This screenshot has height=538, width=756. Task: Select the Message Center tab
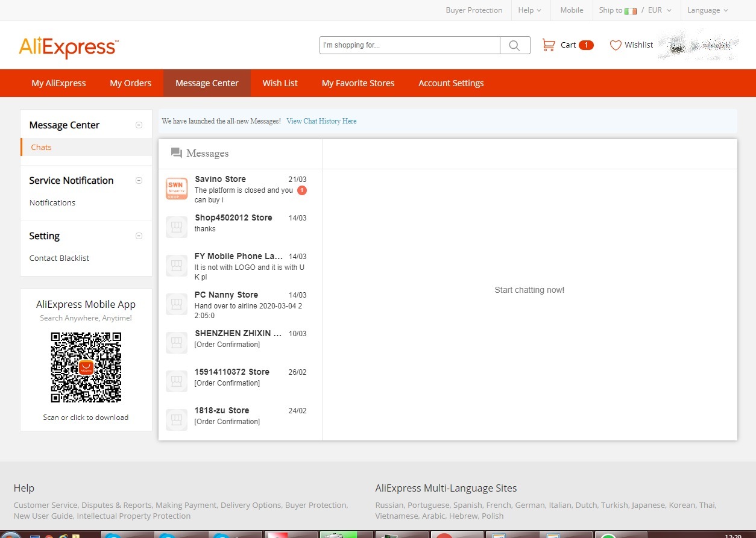tap(207, 83)
